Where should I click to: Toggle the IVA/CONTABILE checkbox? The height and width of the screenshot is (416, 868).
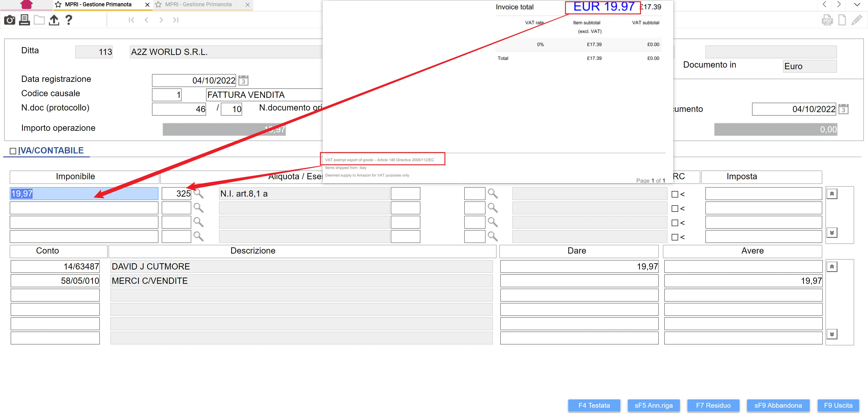pyautogui.click(x=13, y=151)
